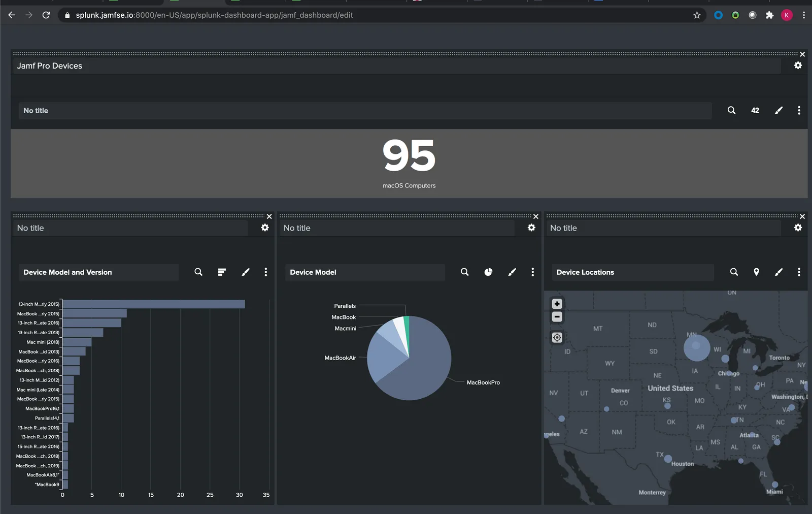The image size is (812, 514).
Task: Open more options for Device Model and Version
Action: pyautogui.click(x=265, y=272)
